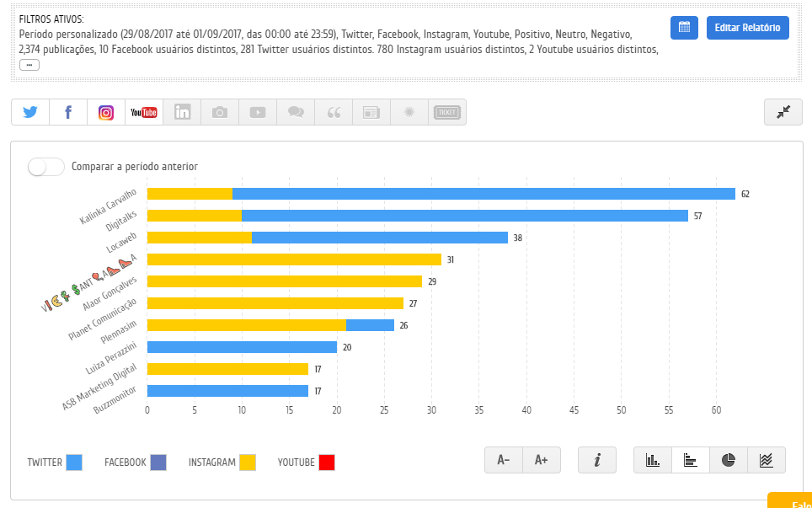Collapse the chart panel with arrows icon
This screenshot has width=812, height=508.
click(783, 112)
